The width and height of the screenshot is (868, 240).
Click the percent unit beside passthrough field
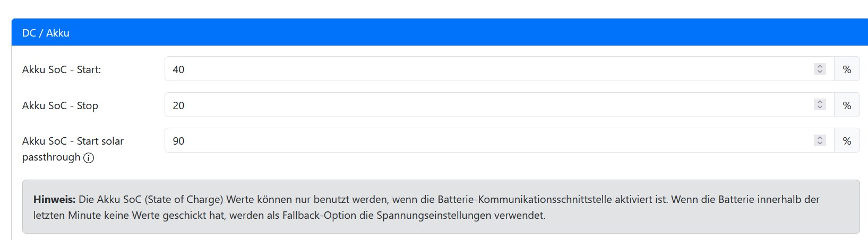point(847,140)
